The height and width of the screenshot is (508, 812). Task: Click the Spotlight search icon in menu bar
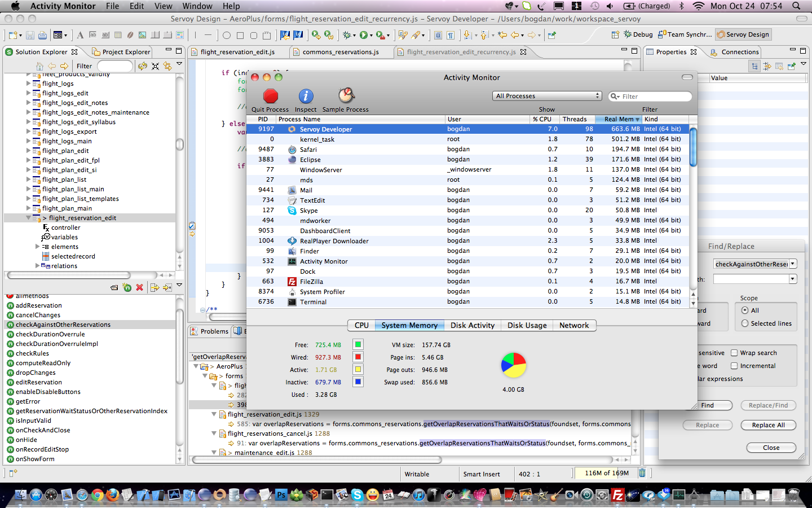coord(796,6)
